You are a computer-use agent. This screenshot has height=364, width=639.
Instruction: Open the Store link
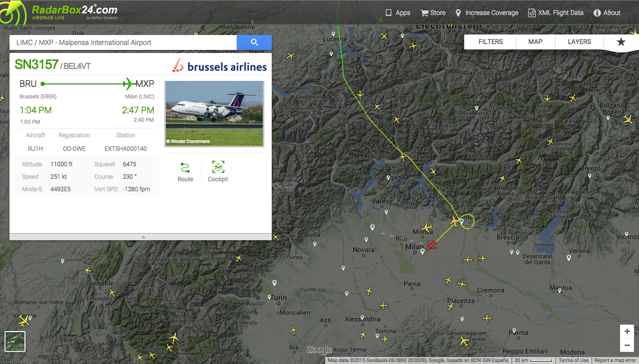[433, 13]
